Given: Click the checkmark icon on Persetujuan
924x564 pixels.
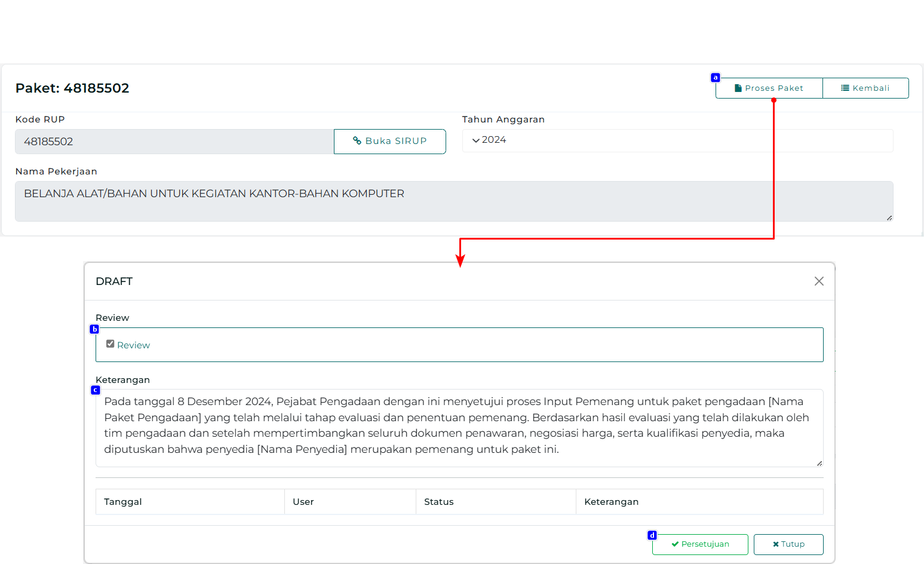Looking at the screenshot, I should tap(675, 544).
